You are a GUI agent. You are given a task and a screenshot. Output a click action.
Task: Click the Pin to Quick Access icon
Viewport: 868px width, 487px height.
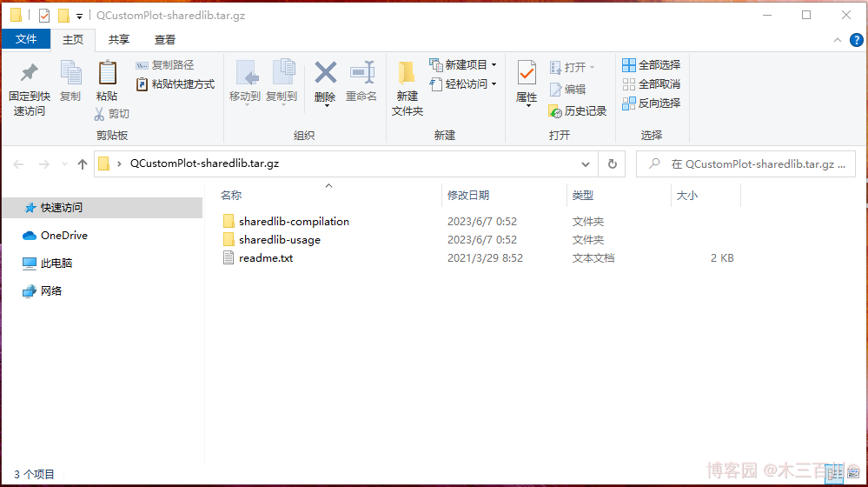[x=30, y=74]
